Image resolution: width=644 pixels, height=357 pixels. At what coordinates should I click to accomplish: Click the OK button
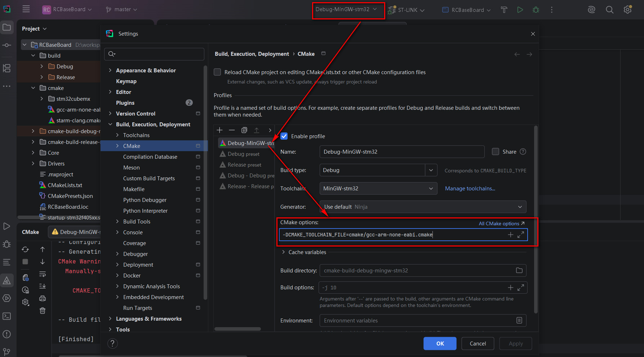[440, 344]
